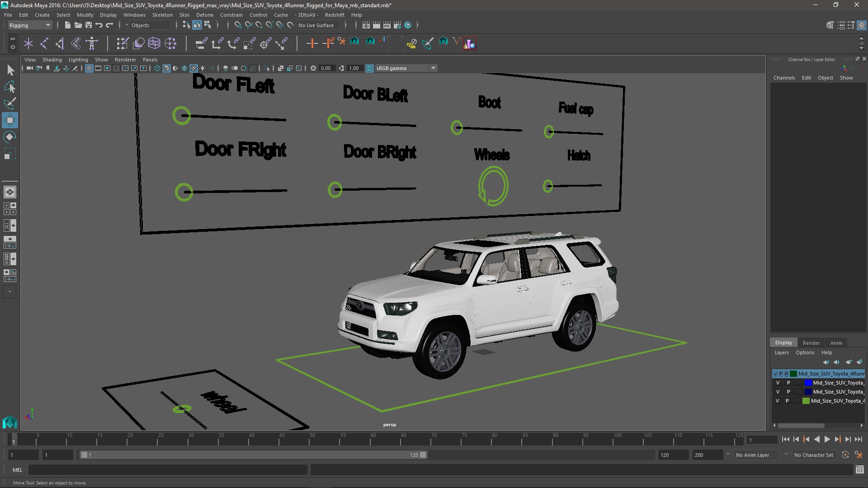Image resolution: width=868 pixels, height=488 pixels.
Task: Toggle use all lights bulb icon in viewport
Action: click(203, 68)
